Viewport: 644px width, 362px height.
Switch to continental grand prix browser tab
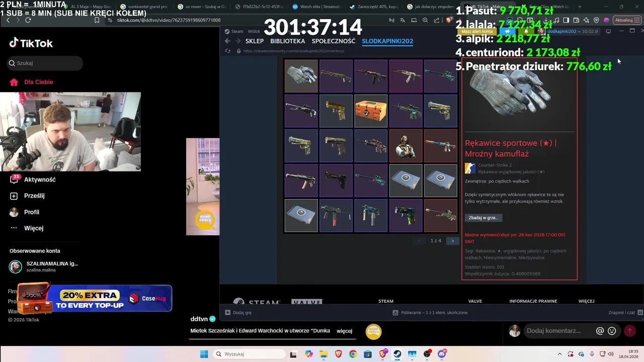[143, 7]
